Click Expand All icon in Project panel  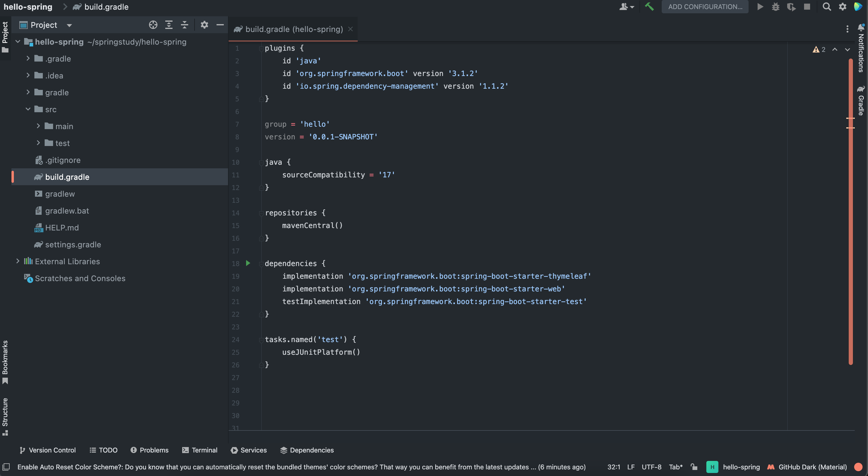(x=169, y=25)
